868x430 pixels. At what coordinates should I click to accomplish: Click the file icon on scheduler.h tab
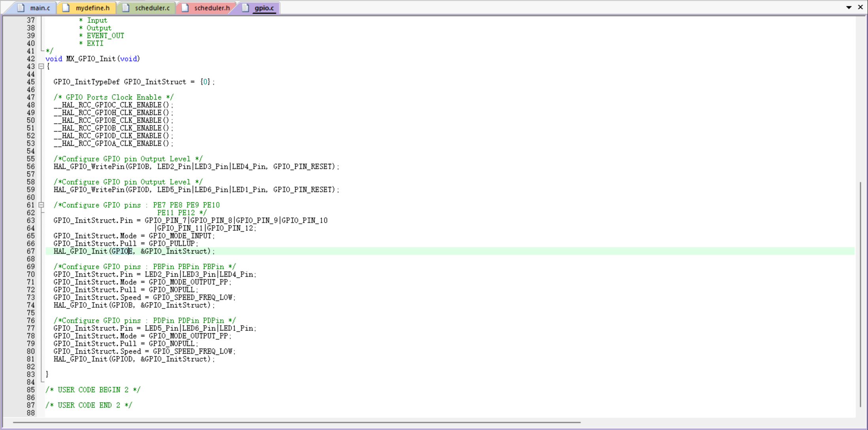(185, 8)
